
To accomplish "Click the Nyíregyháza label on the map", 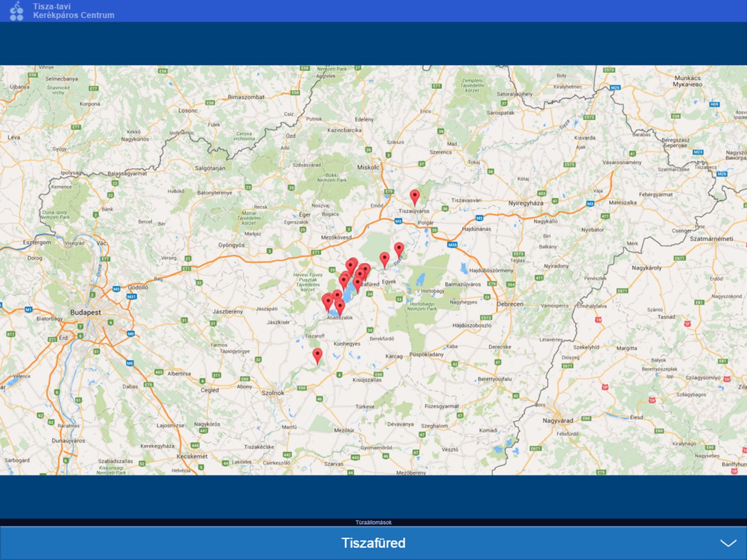I will point(526,203).
